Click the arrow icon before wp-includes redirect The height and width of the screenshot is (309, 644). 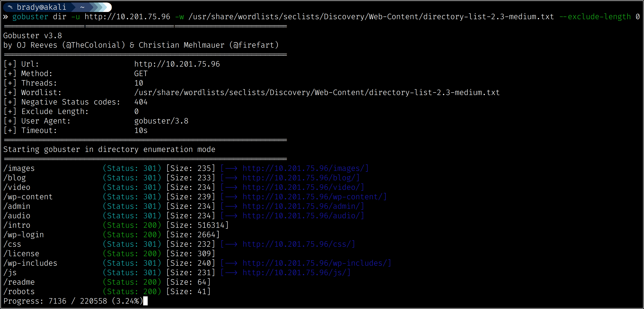point(231,263)
